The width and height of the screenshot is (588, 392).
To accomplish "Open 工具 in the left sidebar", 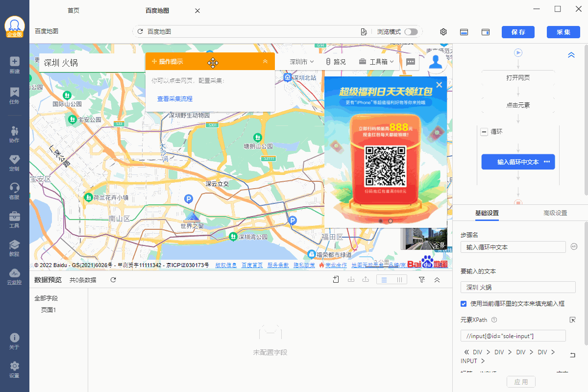I will click(15, 220).
